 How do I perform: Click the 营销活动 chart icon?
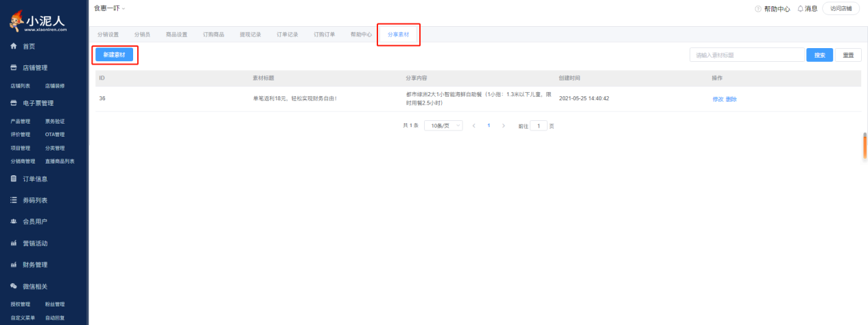(x=13, y=243)
